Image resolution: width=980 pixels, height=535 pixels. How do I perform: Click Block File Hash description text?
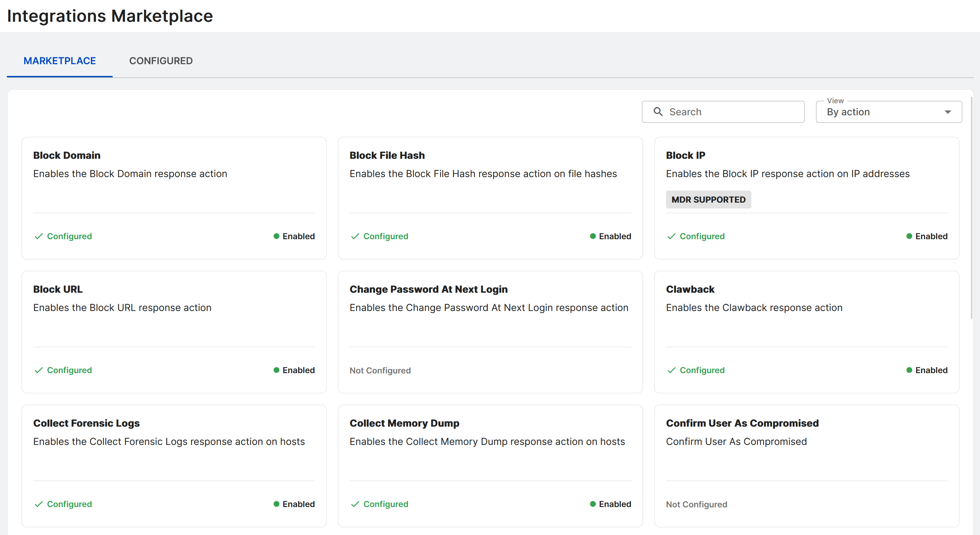point(483,174)
